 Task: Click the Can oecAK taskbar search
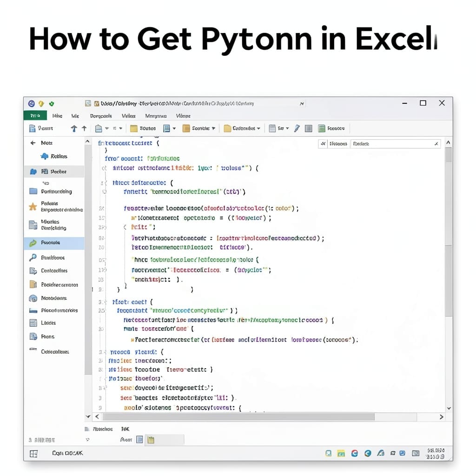tap(67, 453)
